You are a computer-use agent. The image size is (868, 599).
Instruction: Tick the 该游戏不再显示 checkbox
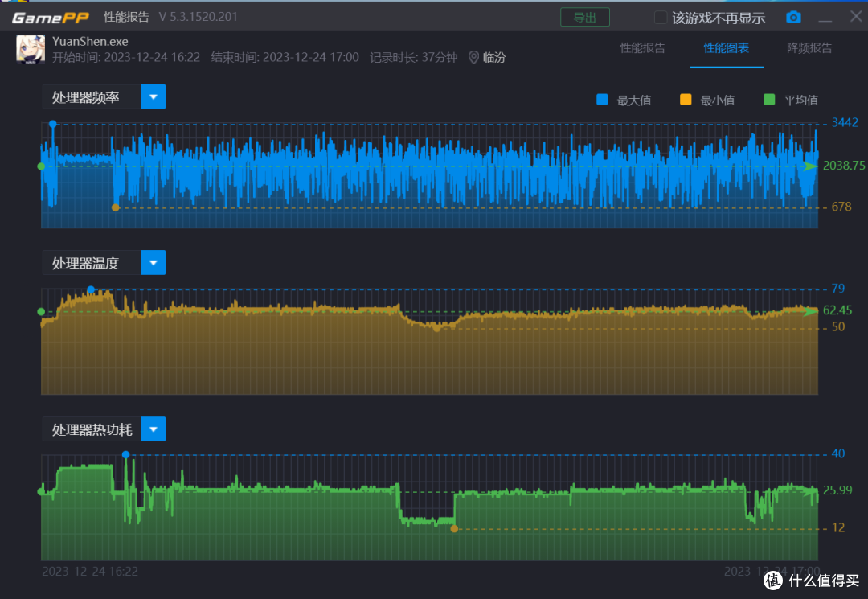(661, 17)
